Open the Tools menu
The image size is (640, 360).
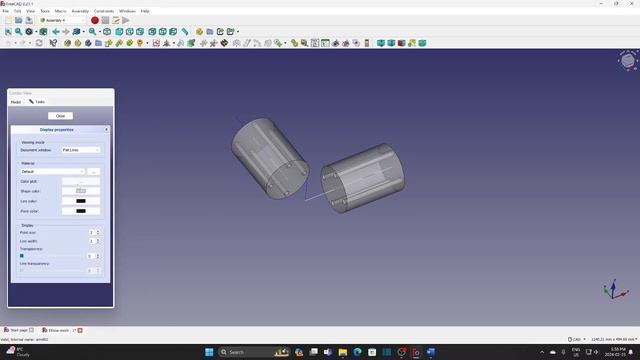click(45, 11)
